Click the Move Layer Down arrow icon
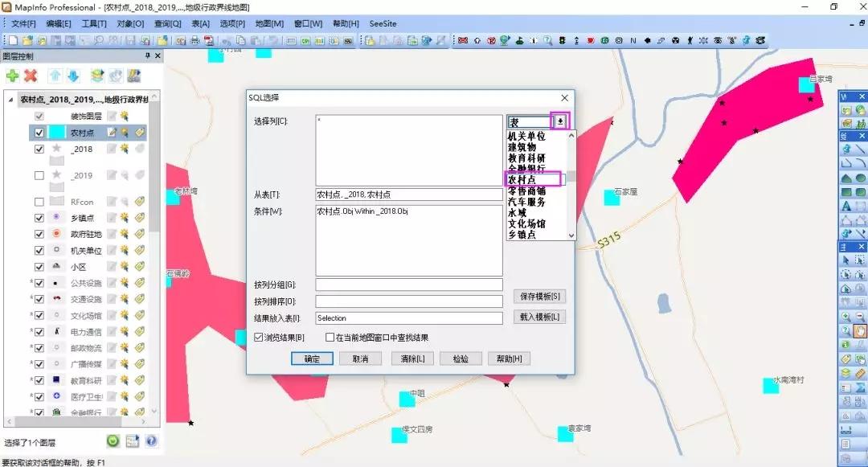The image size is (868, 467). click(73, 76)
